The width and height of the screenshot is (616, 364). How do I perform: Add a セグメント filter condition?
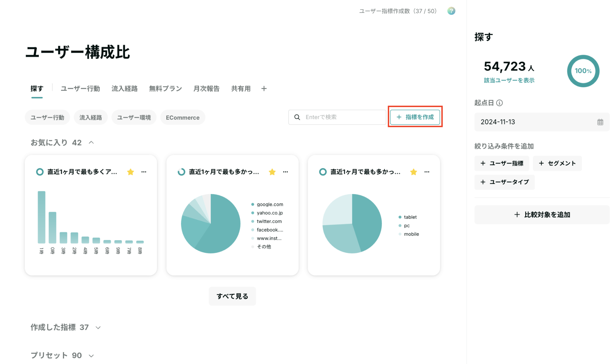click(557, 163)
